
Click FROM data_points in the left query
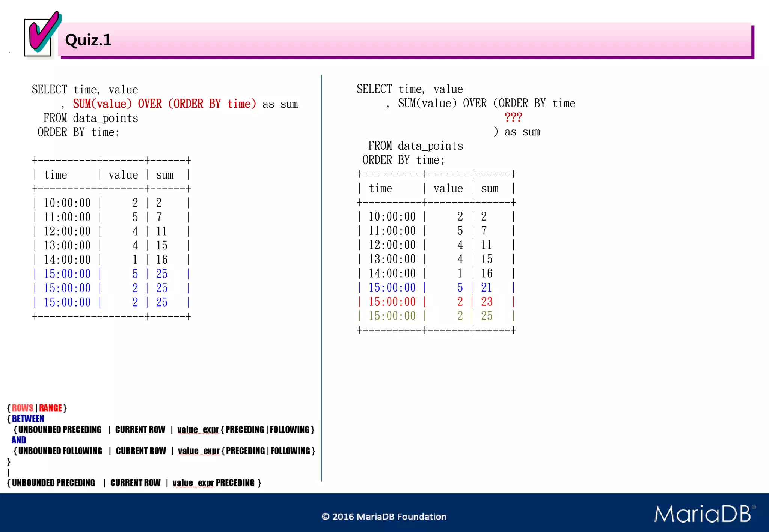91,118
